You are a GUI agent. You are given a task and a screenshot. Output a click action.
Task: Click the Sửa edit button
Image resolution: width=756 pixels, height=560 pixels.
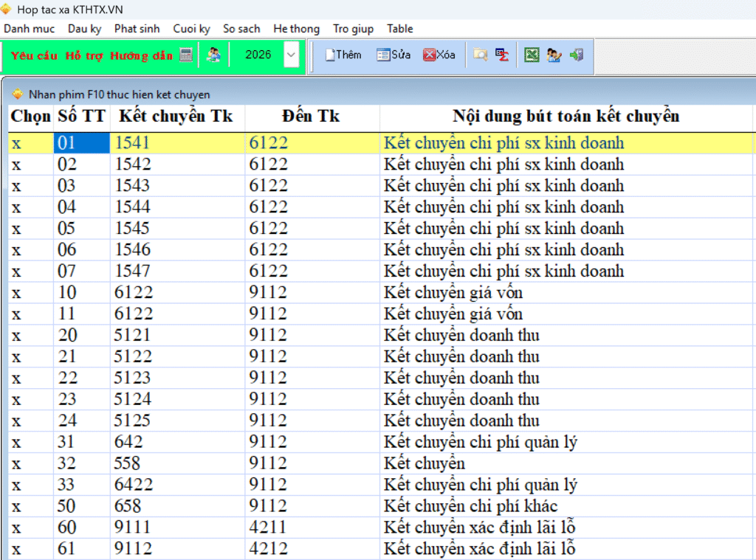tap(394, 55)
